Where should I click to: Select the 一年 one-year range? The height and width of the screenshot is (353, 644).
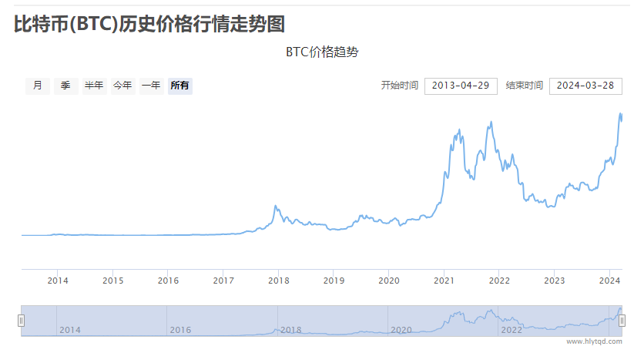click(151, 86)
